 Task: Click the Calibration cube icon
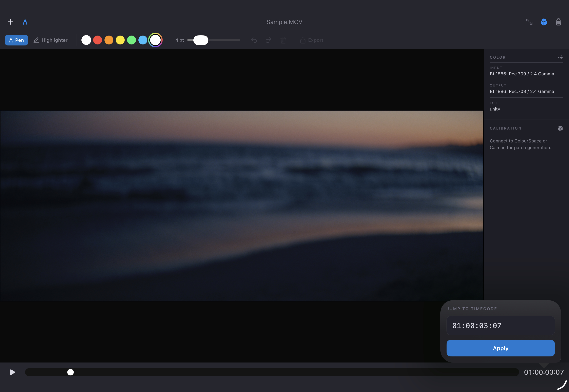tap(560, 128)
